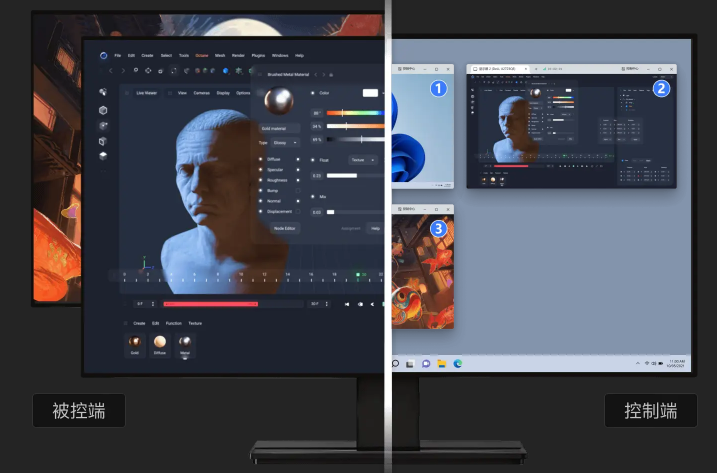
Task: Click the start frame 0 F stepper arrows
Action: click(153, 304)
